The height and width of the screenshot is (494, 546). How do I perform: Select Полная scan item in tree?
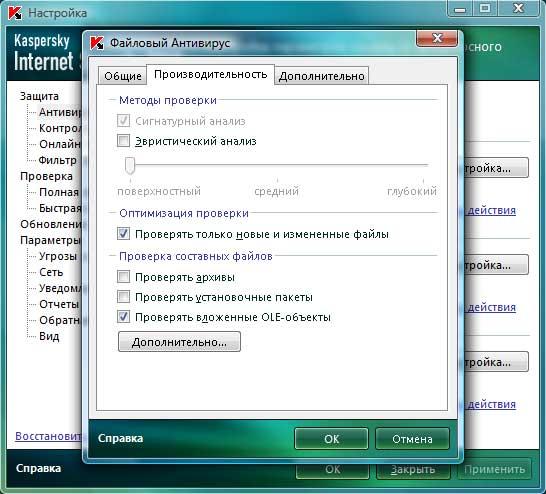coord(59,192)
